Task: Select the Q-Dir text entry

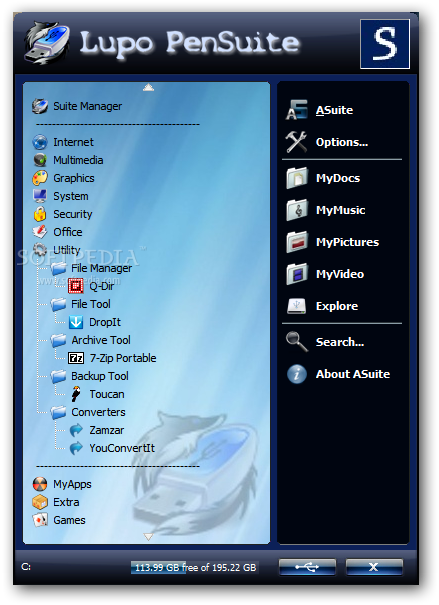Action: tap(101, 286)
